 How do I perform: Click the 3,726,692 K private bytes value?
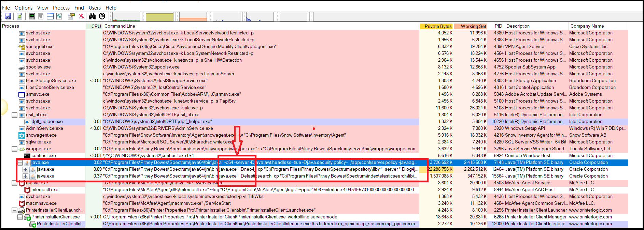[441, 163]
